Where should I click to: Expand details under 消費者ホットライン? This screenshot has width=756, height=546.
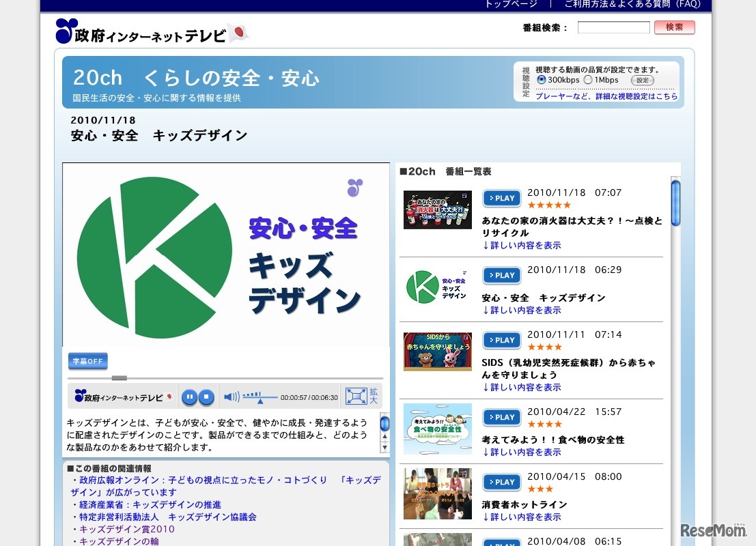[522, 517]
